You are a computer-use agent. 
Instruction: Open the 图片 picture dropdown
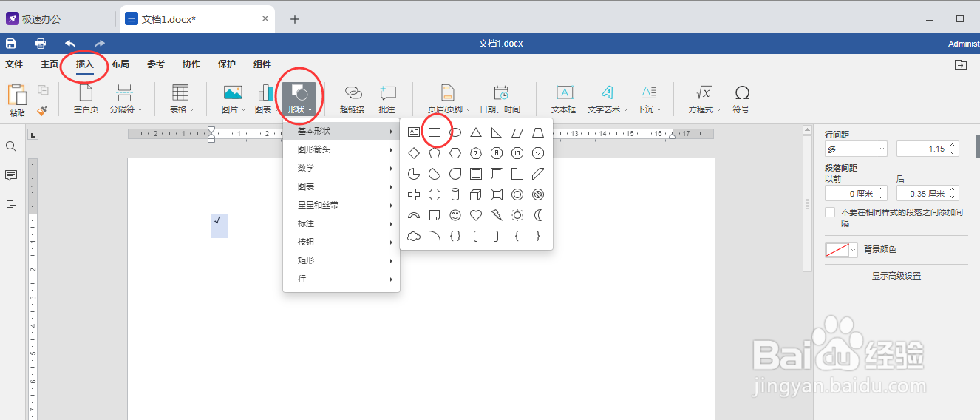coord(233,99)
